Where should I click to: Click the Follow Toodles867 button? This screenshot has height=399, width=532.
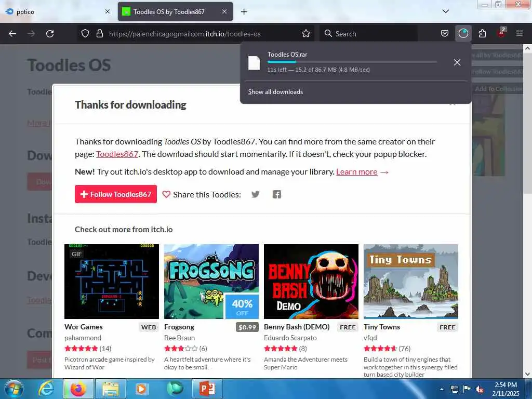(x=116, y=194)
